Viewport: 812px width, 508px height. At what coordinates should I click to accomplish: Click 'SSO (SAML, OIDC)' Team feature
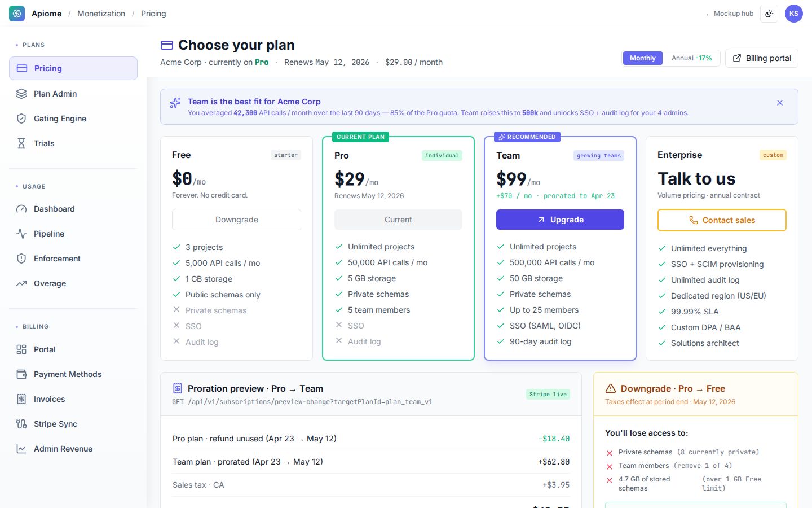545,326
